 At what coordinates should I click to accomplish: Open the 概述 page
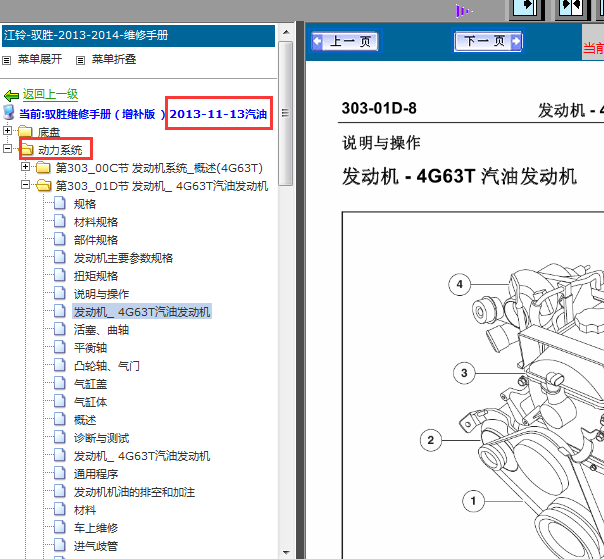pos(85,420)
